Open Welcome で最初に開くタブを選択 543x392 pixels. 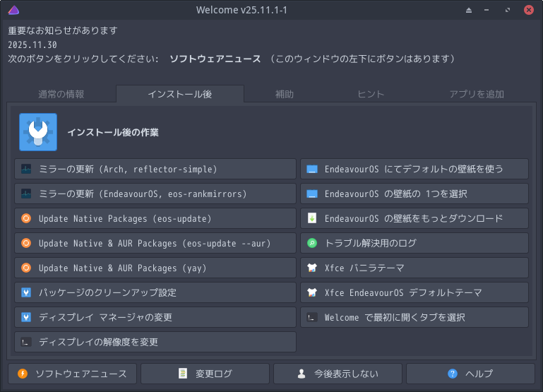(414, 317)
